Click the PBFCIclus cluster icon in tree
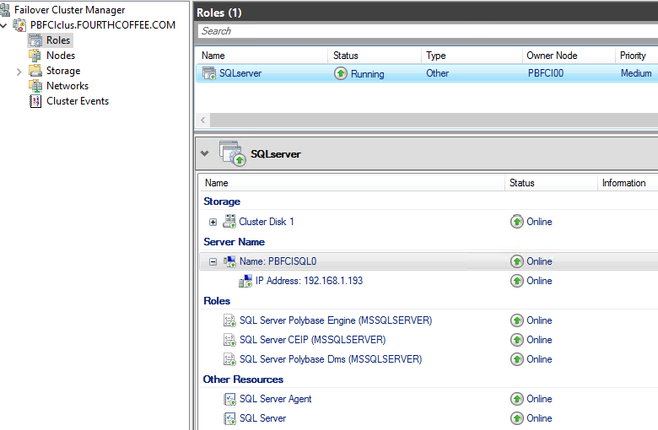The image size is (658, 430). [x=19, y=25]
